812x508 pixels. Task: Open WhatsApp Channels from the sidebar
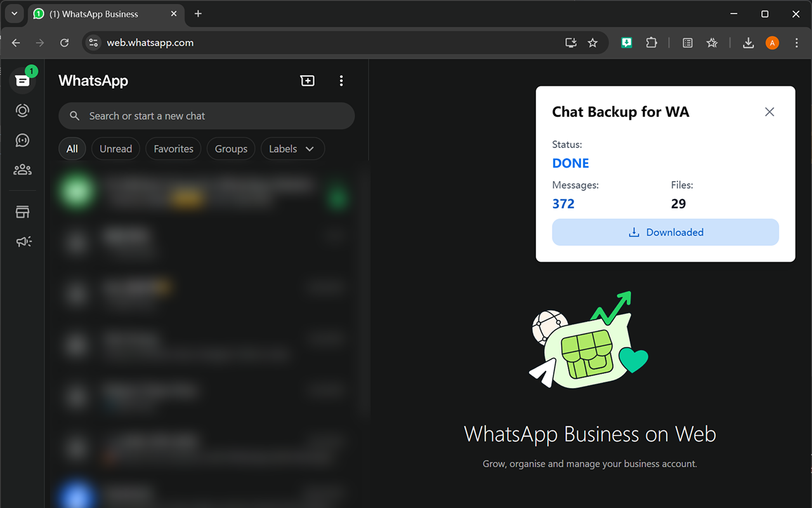[x=22, y=140]
